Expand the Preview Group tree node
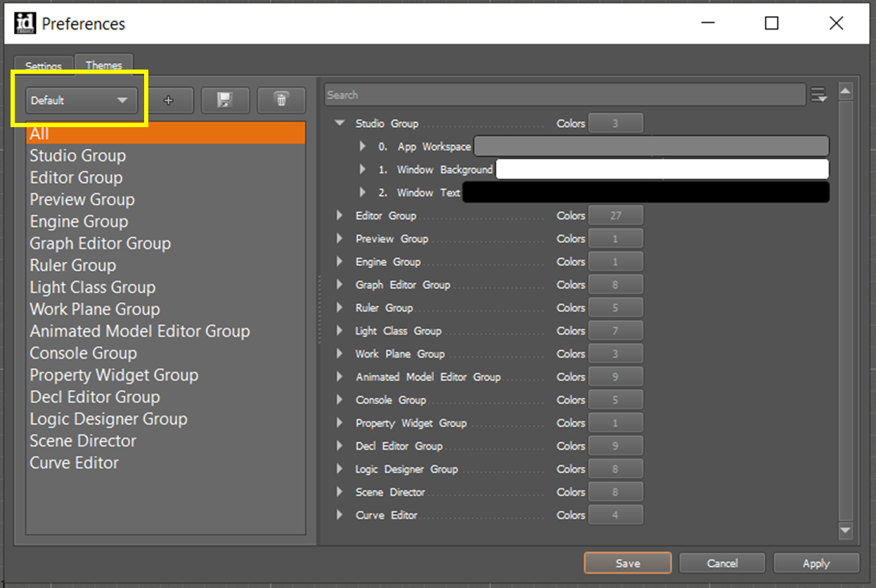 click(x=340, y=239)
